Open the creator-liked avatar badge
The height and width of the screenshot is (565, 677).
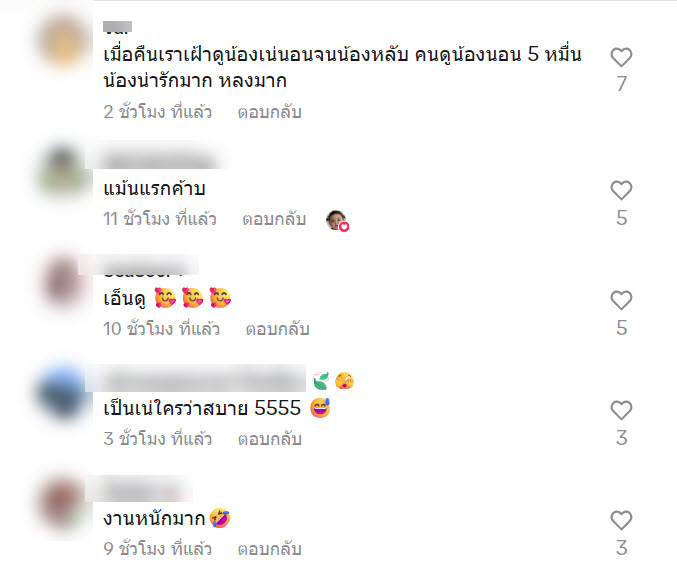click(337, 221)
